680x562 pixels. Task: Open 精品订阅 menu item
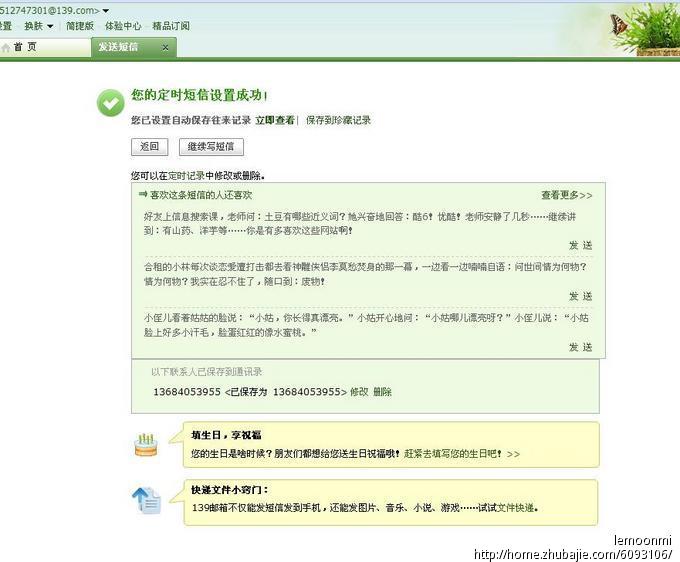(171, 26)
